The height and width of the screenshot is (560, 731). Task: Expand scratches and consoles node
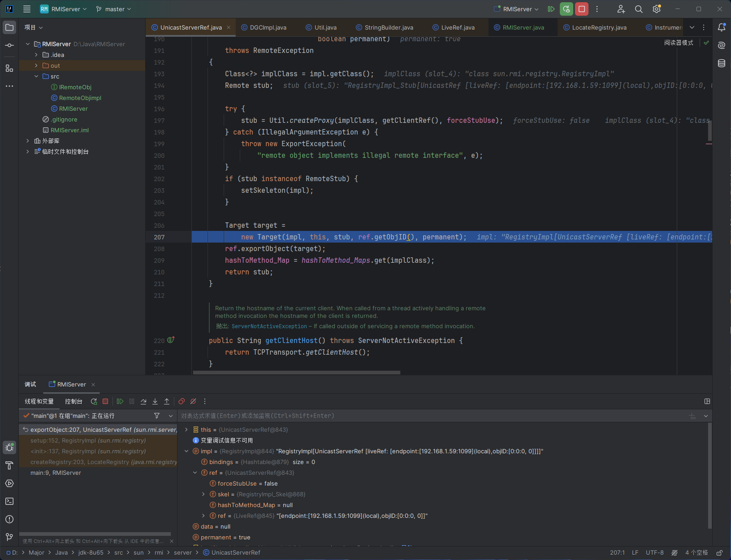tap(28, 152)
